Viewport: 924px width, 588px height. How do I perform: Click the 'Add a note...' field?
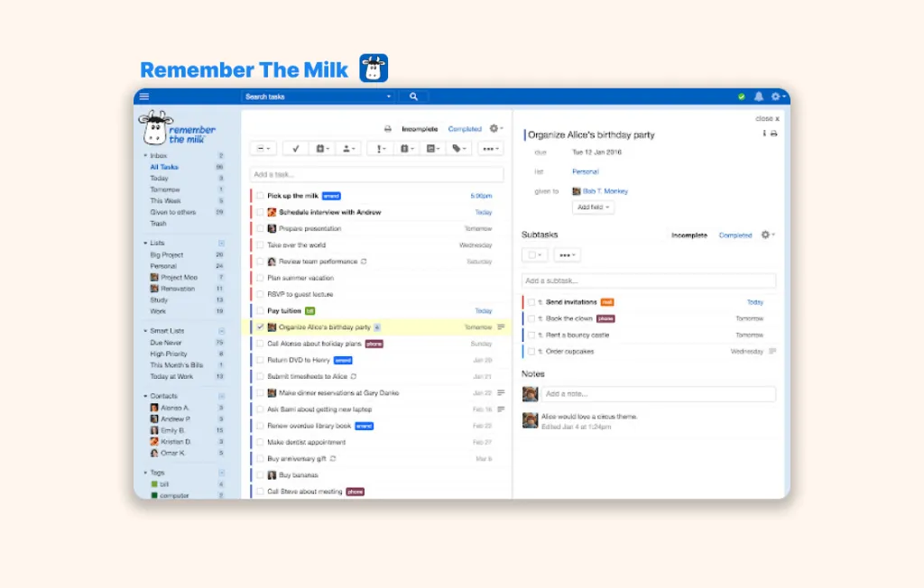(659, 394)
